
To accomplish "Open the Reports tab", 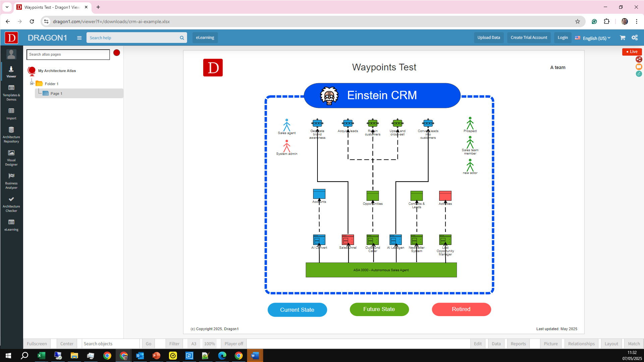I will (518, 344).
